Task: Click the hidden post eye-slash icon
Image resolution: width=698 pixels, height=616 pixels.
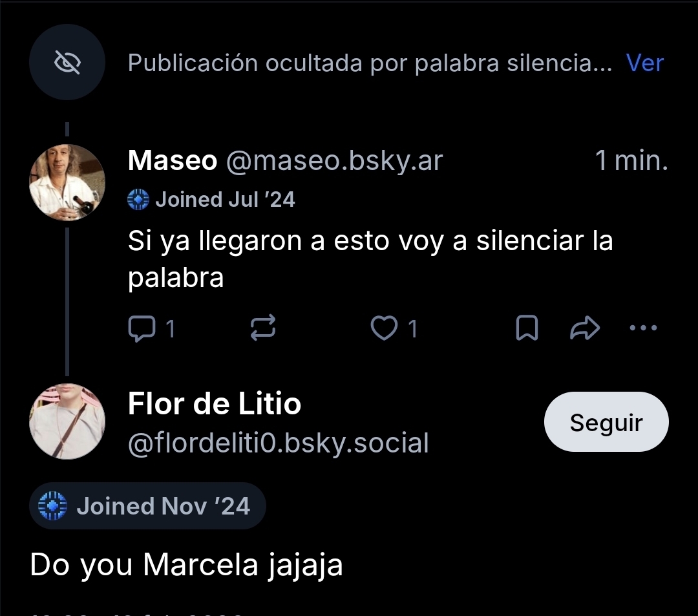Action: tap(67, 63)
